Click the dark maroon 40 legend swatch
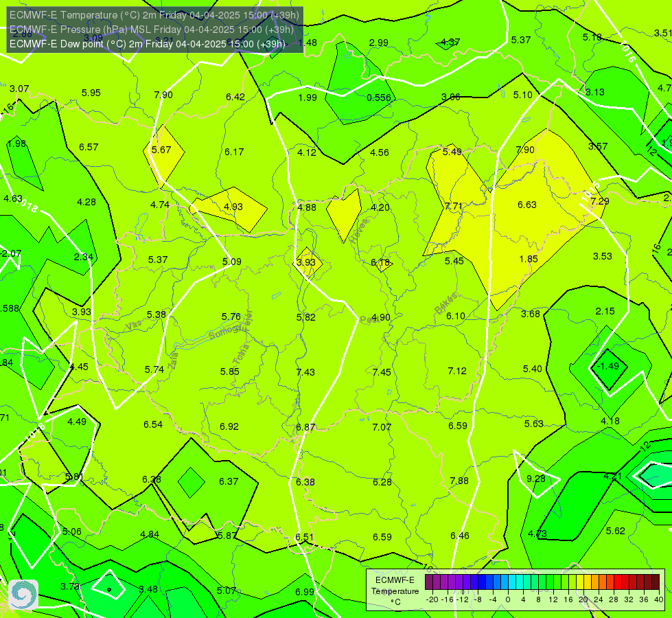 656,582
